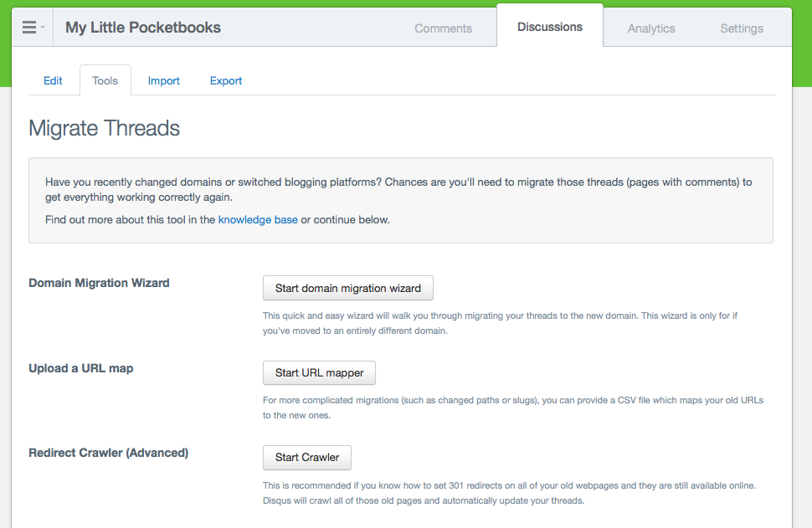Select the Domain Migration Wizard label
The height and width of the screenshot is (528, 812).
tap(99, 283)
